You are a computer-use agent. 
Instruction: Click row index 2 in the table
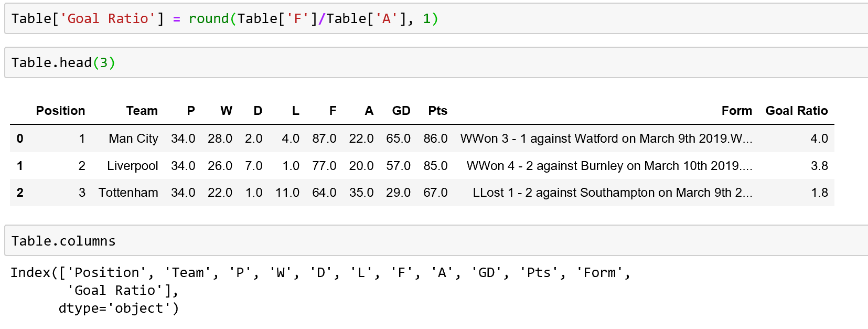coord(20,193)
